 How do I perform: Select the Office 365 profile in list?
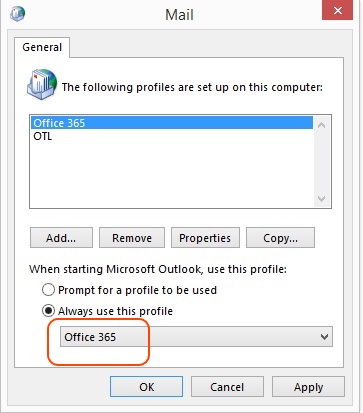click(x=172, y=123)
